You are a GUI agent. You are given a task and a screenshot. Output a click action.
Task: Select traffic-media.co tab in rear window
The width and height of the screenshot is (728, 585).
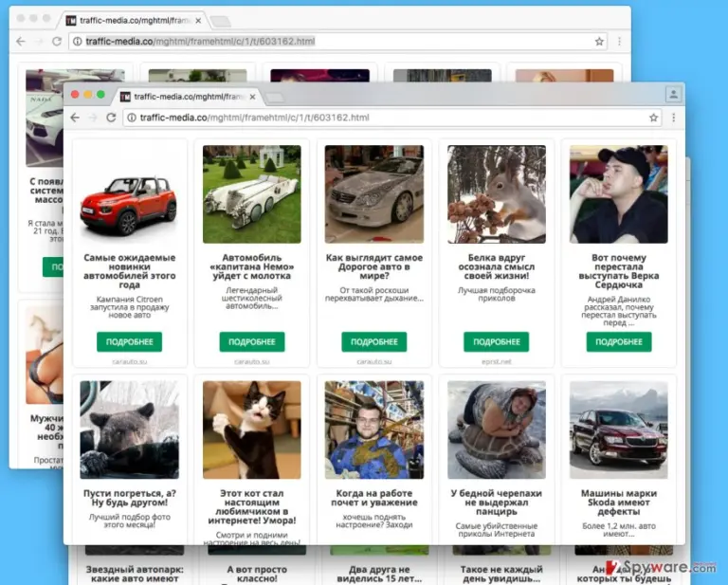[x=135, y=21]
